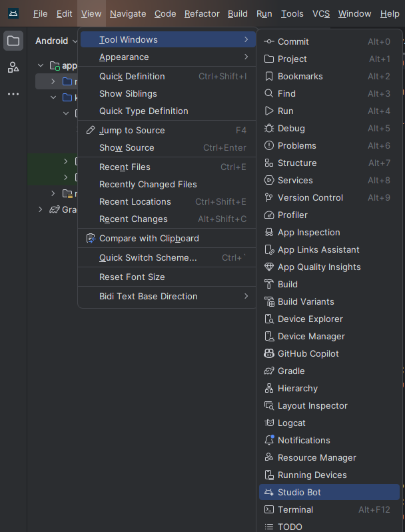The height and width of the screenshot is (532, 405).
Task: Choose Reset Font Size
Action: tap(168, 277)
